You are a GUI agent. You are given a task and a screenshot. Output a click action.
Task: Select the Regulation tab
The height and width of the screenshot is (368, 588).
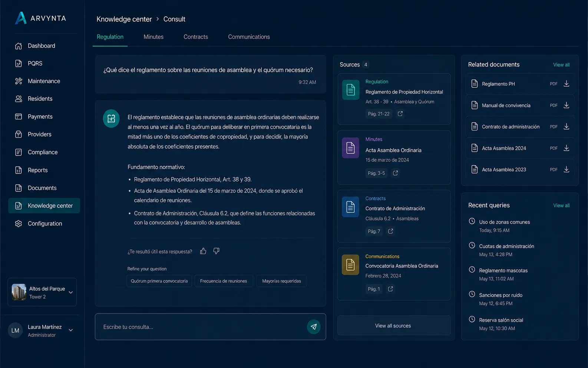click(110, 37)
